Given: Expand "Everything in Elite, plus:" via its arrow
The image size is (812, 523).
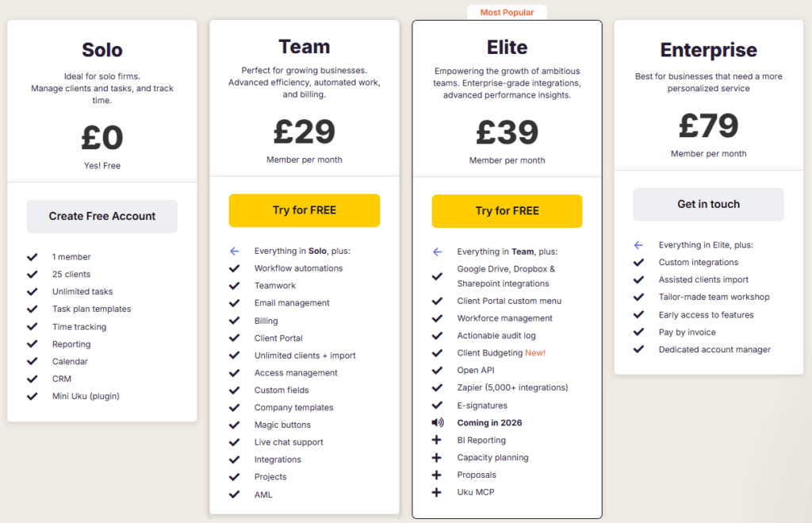Looking at the screenshot, I should click(639, 244).
